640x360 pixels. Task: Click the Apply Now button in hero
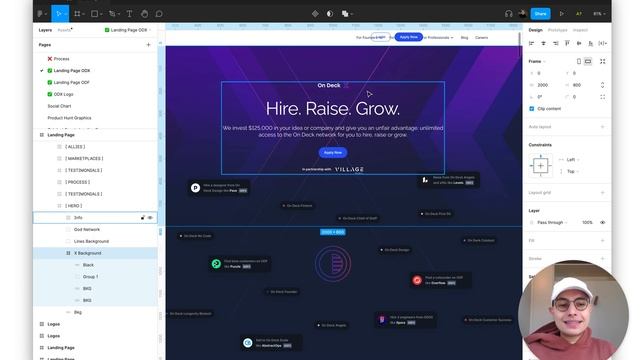coord(333,153)
